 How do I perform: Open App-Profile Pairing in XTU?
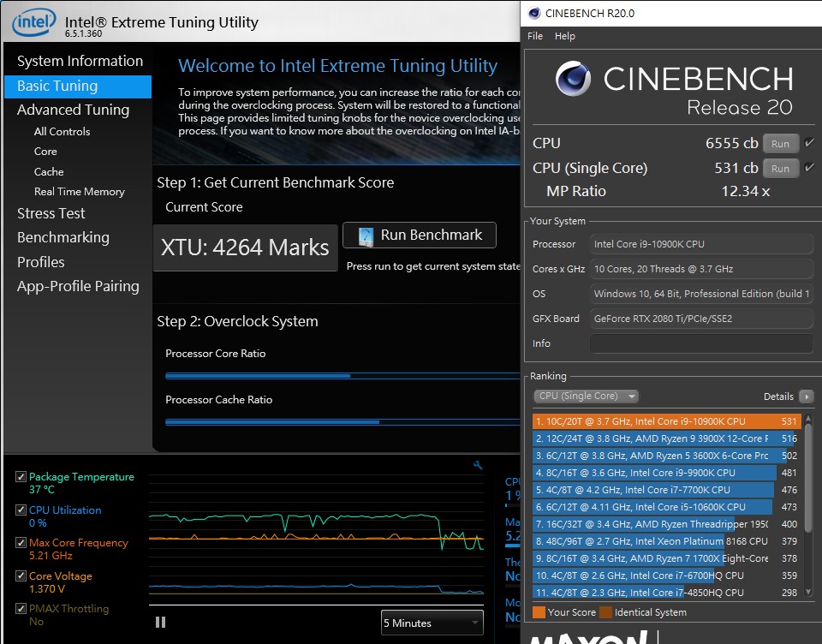coord(78,286)
